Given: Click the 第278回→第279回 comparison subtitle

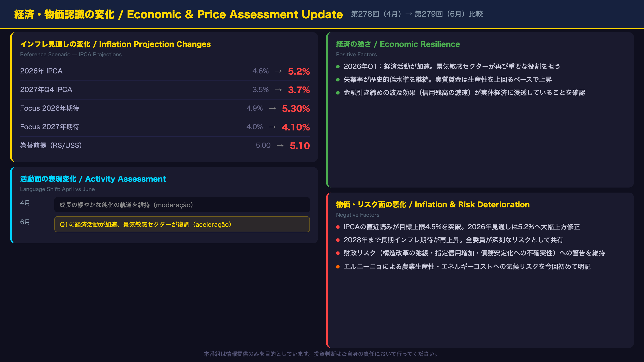Looking at the screenshot, I should (x=417, y=14).
